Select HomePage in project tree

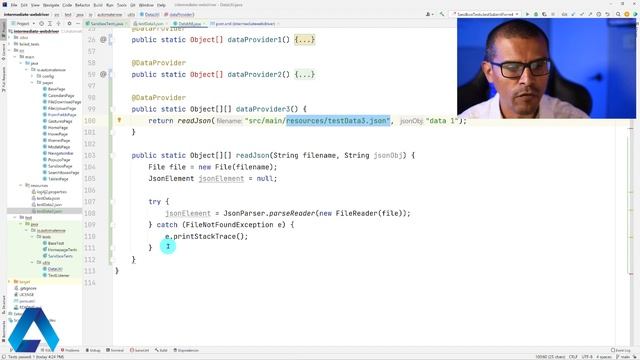(x=58, y=127)
